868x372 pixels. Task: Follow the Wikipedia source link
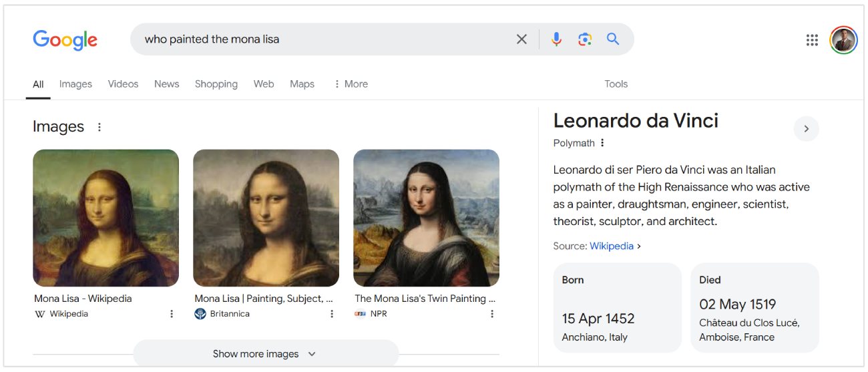point(612,246)
